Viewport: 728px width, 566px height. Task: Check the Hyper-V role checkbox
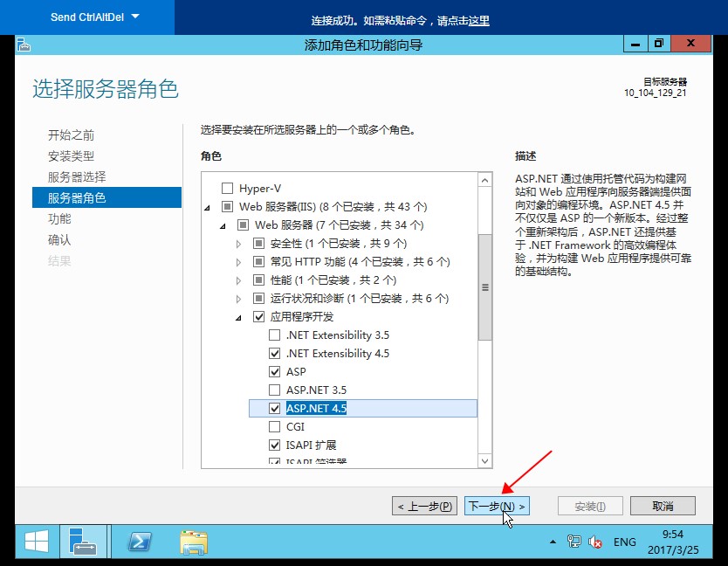click(x=227, y=188)
